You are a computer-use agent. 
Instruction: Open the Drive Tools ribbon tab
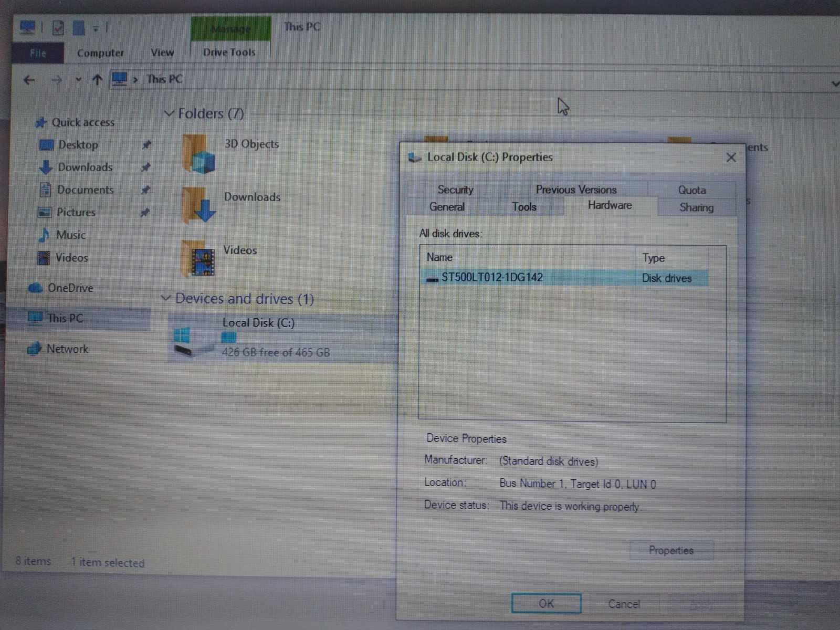tap(229, 52)
